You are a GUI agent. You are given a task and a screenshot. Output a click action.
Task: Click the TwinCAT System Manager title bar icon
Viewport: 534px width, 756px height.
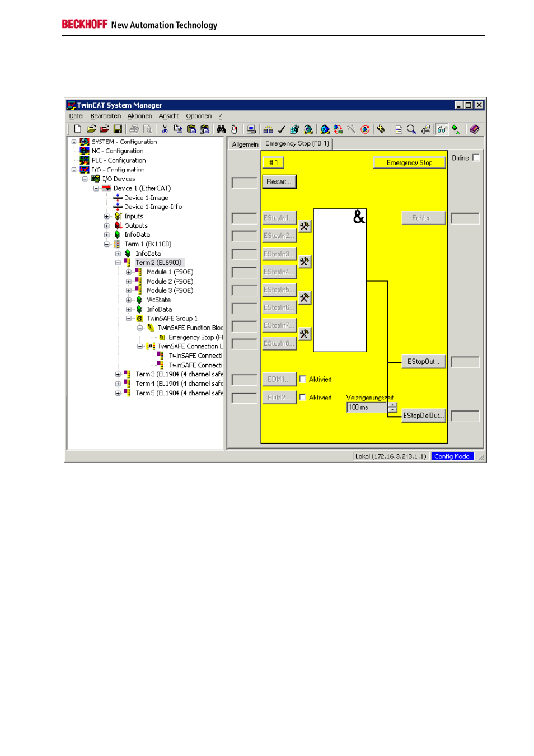click(71, 105)
